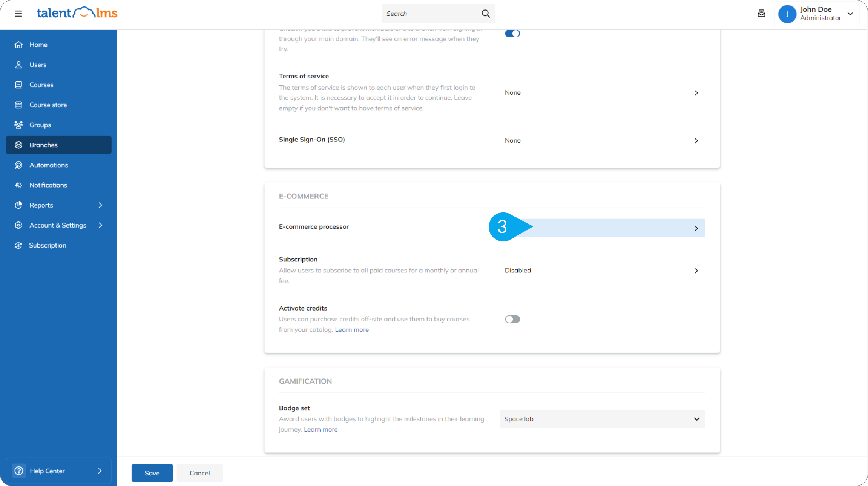Open the Badge set Space lab dropdown
868x486 pixels.
(602, 419)
